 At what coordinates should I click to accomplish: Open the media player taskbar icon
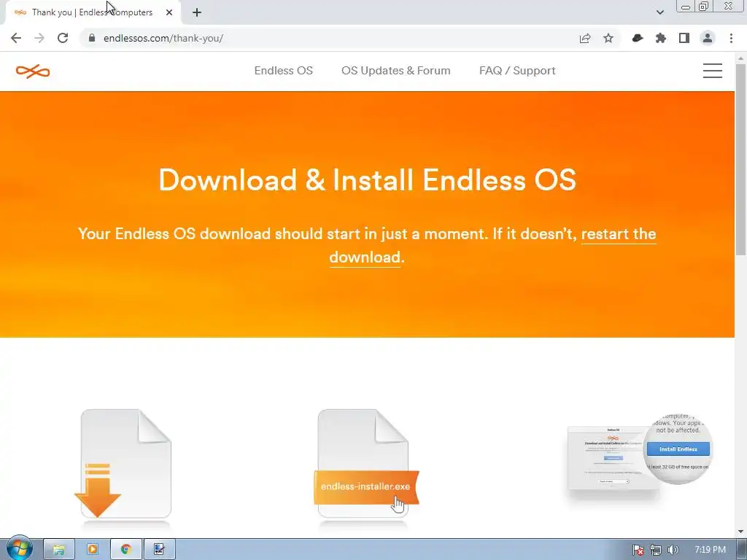point(93,550)
